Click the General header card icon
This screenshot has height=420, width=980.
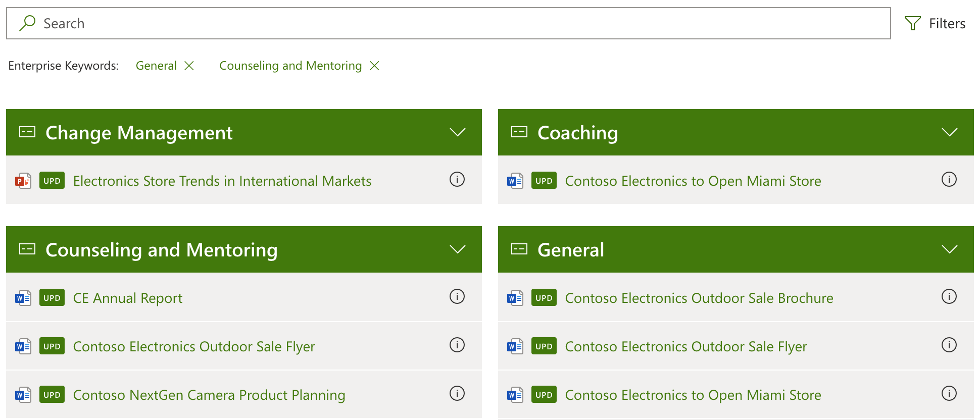tap(519, 249)
